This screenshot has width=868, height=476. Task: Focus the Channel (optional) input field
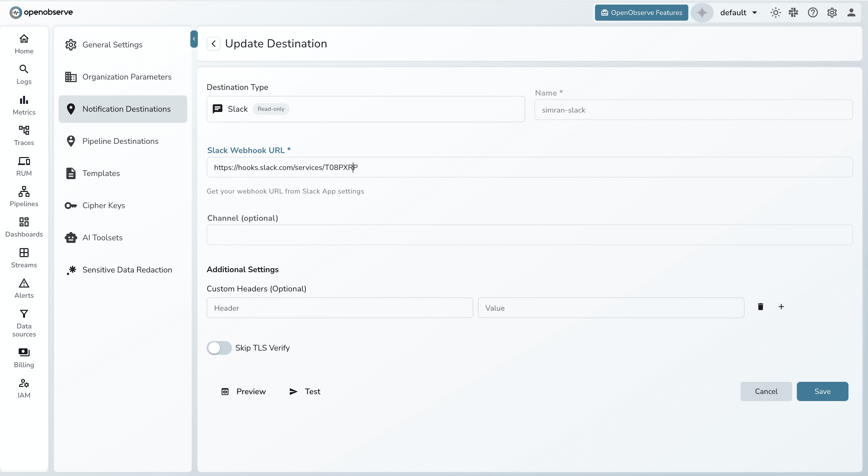point(529,235)
